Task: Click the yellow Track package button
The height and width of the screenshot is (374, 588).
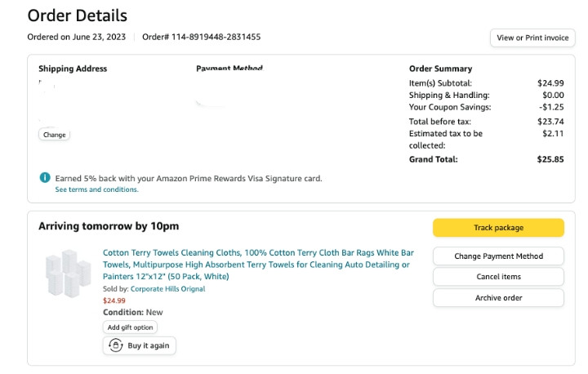Action: [498, 228]
